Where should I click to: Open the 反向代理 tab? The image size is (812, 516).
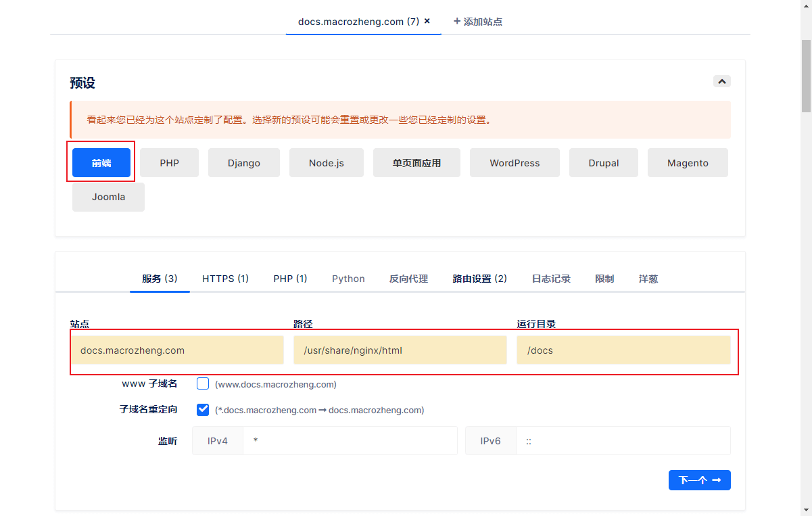pos(408,279)
